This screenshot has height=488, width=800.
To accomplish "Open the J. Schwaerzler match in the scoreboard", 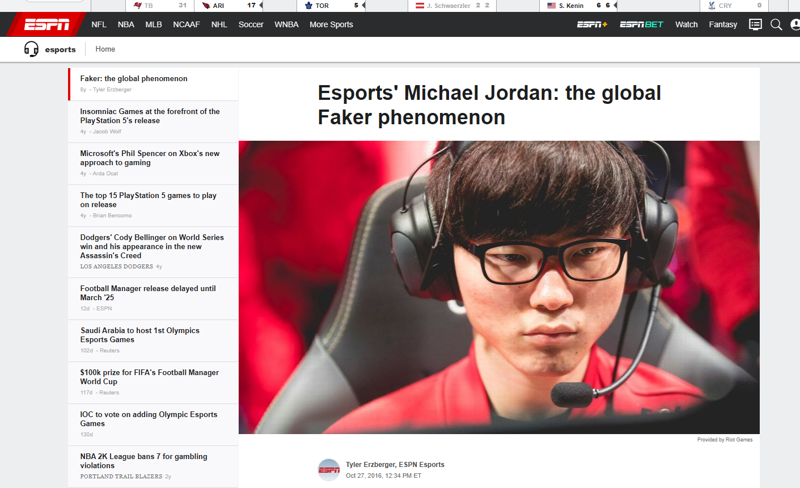I will (453, 6).
